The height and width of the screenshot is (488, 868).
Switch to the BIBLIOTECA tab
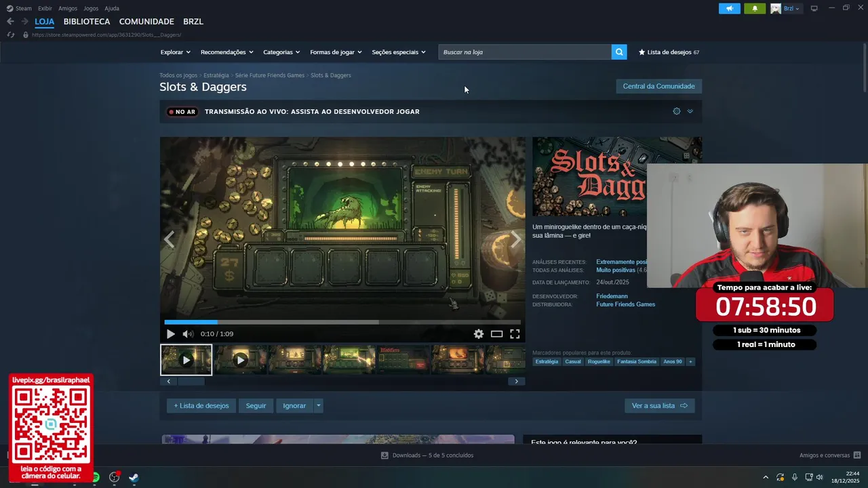point(87,22)
